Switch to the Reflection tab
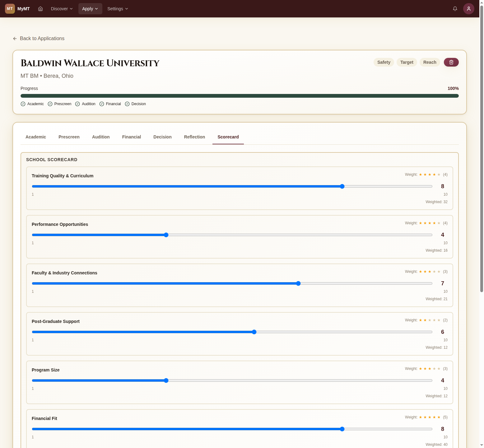Screen dimensions: 484x448 pyautogui.click(x=194, y=137)
